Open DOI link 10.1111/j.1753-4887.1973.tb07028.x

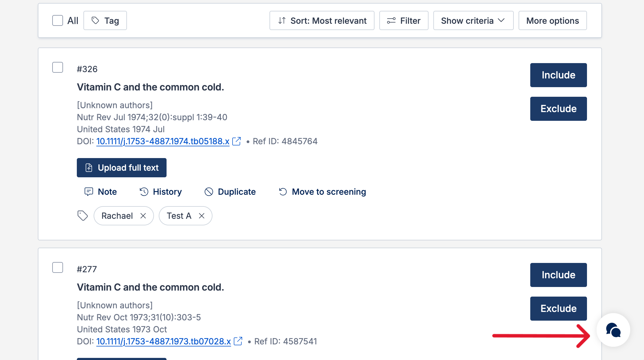point(164,341)
